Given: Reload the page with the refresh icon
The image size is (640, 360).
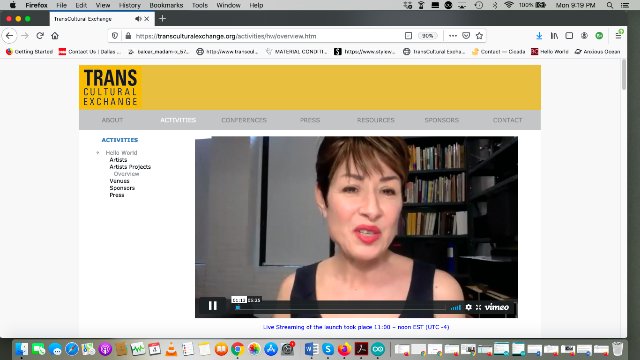Looking at the screenshot, I should coord(40,36).
